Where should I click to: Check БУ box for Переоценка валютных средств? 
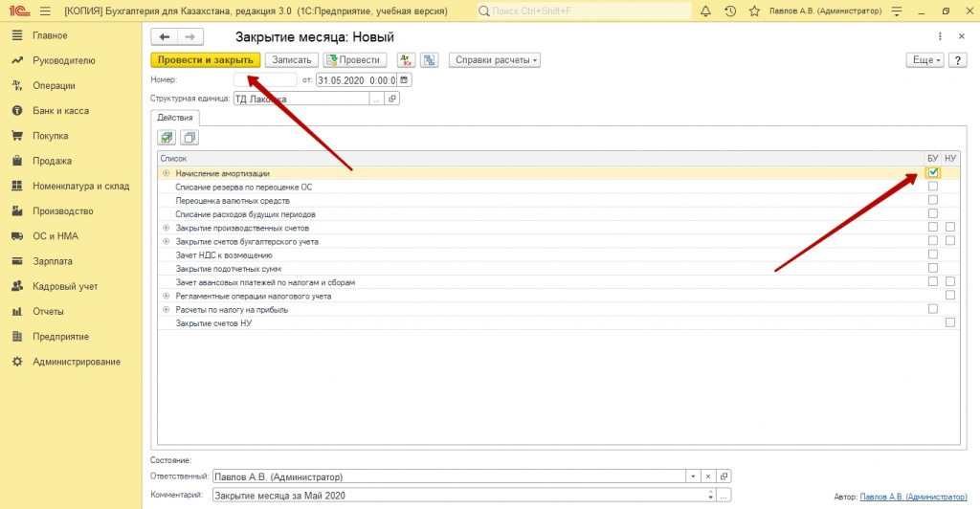(933, 200)
